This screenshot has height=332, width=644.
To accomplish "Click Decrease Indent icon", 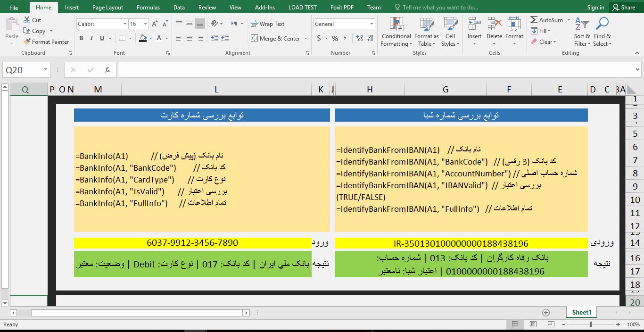I will coord(215,38).
